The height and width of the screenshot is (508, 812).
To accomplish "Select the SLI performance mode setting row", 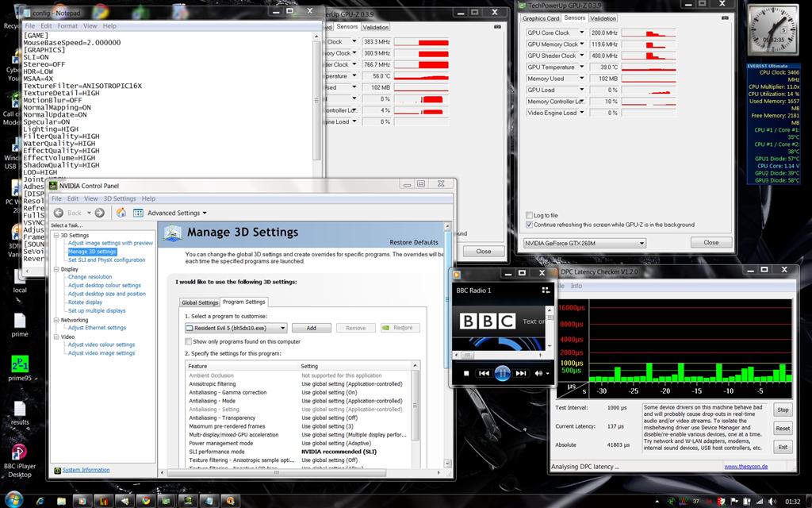I will coord(298,452).
